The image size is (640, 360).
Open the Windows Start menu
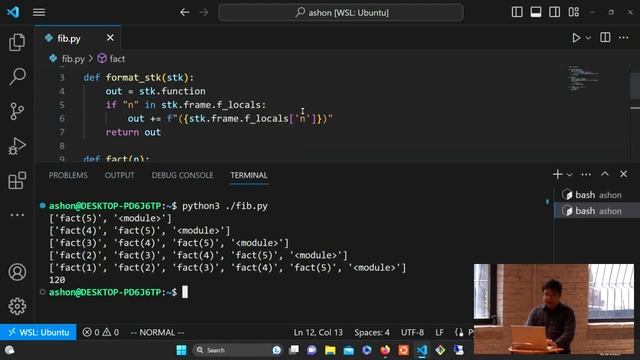pyautogui.click(x=181, y=350)
